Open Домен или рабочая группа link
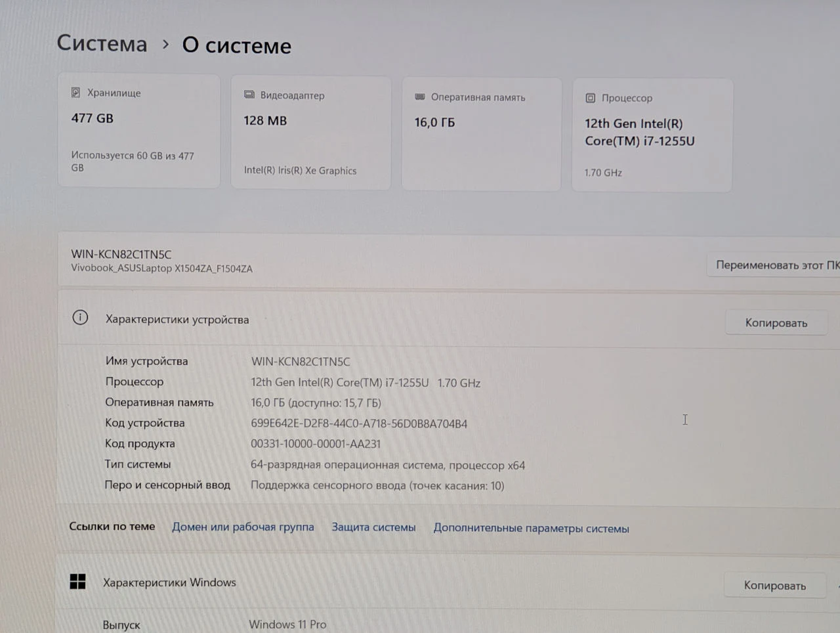 (x=243, y=527)
